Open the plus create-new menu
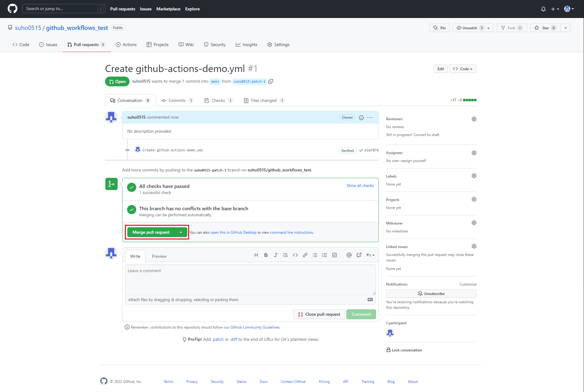This screenshot has width=584, height=392. pos(555,9)
